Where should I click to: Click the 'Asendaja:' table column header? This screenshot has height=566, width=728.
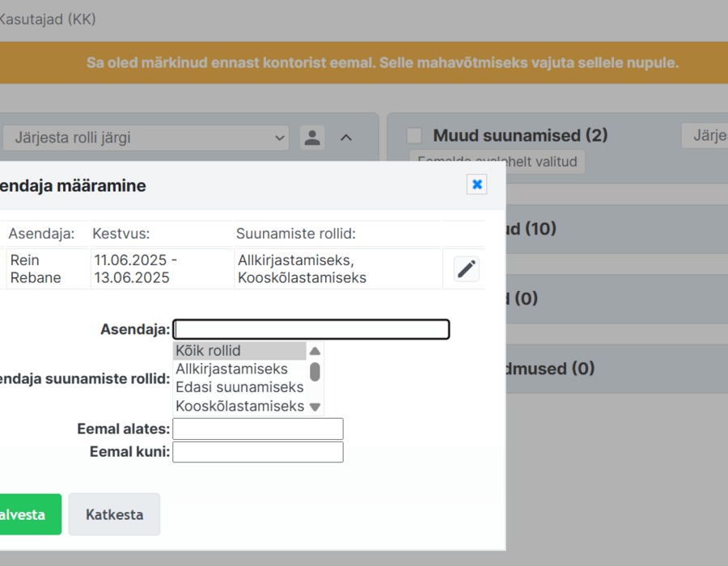(x=42, y=234)
